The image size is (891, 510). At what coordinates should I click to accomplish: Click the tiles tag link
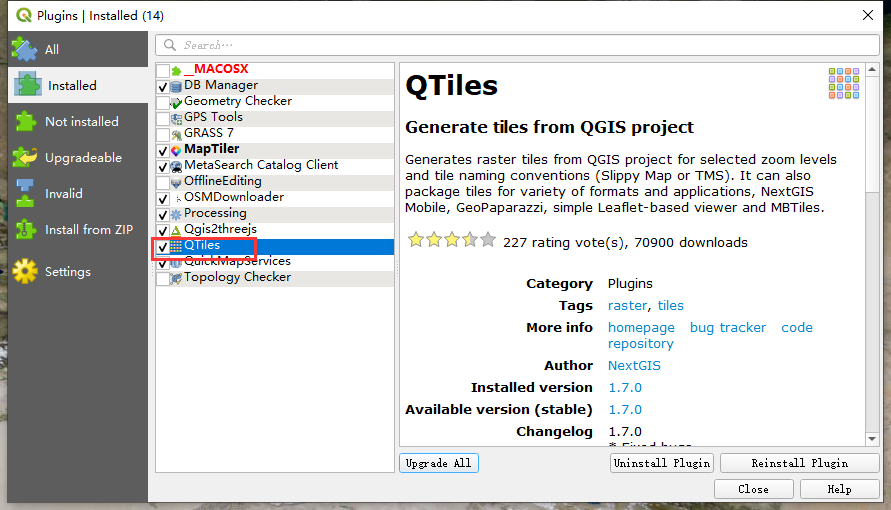[671, 306]
